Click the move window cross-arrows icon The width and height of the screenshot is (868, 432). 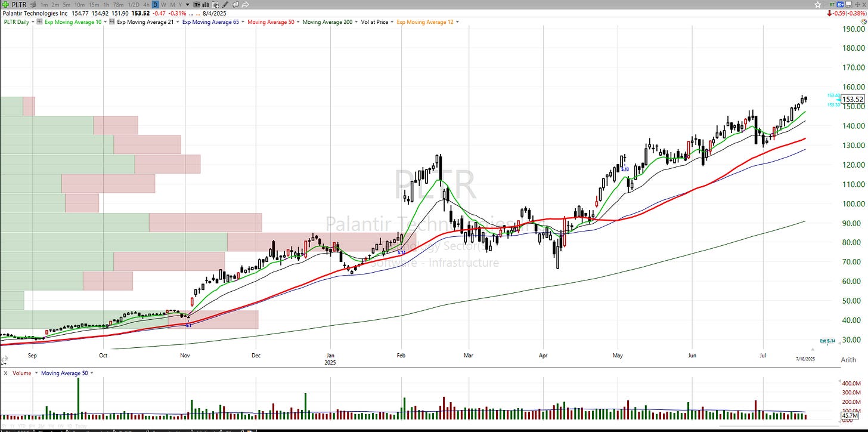[x=857, y=5]
